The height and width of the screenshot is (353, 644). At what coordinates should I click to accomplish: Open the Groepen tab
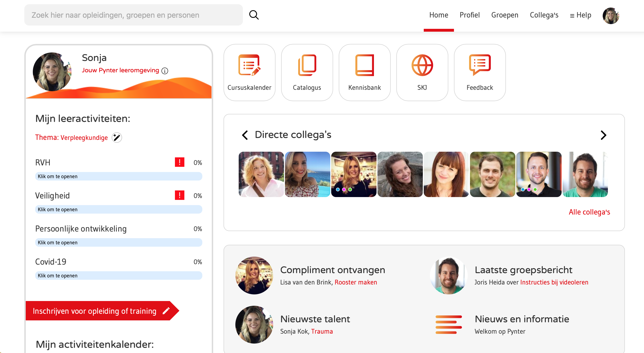tap(504, 15)
